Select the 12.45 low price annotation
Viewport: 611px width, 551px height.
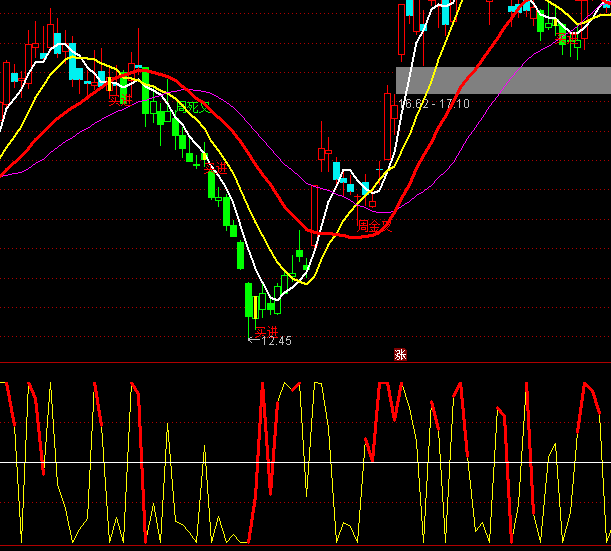(269, 341)
